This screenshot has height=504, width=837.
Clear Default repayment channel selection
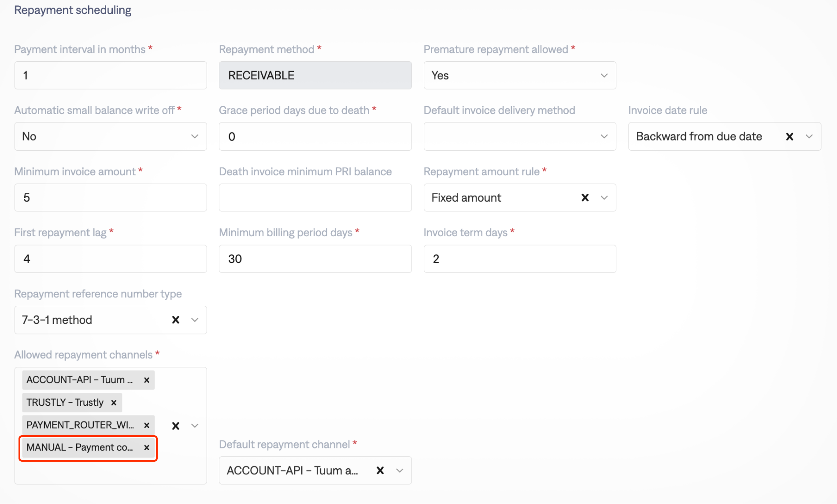coord(380,471)
